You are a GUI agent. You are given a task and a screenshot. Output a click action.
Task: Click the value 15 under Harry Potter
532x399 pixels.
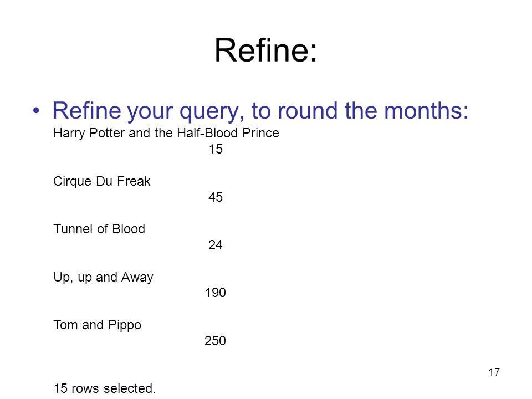216,149
